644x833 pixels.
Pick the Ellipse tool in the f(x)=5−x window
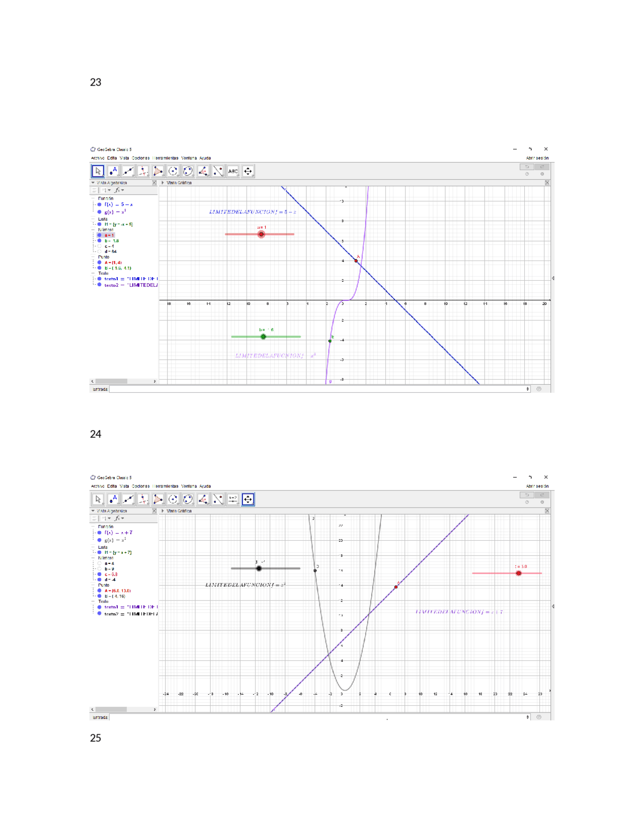pos(188,171)
